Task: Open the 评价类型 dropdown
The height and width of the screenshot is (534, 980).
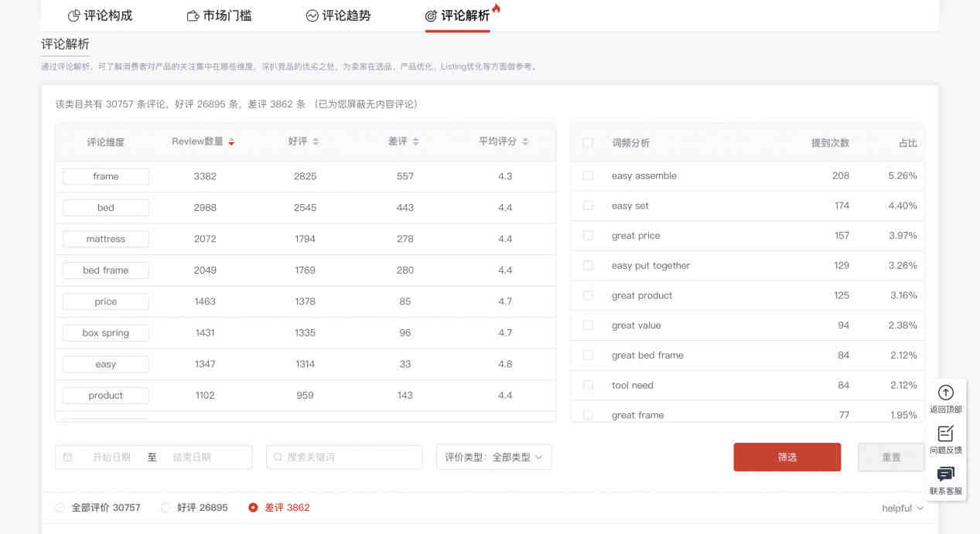Action: pos(493,457)
